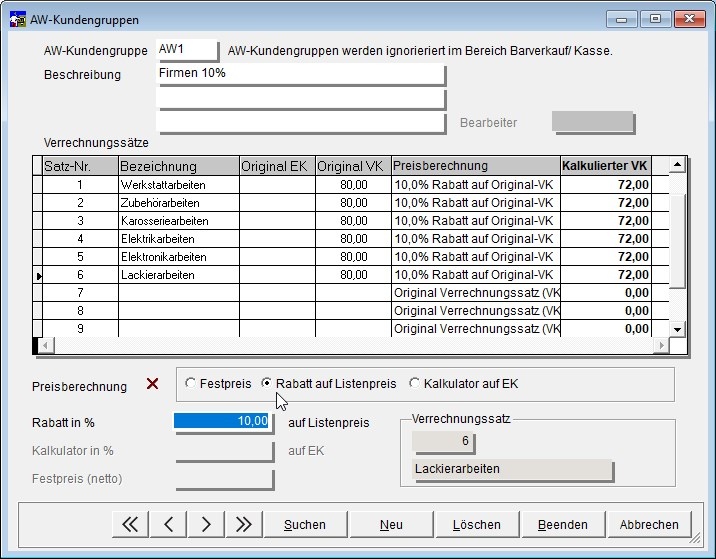Click the table's horizontal scroll left arrow
Image resolution: width=716 pixels, height=559 pixels.
tap(45, 345)
